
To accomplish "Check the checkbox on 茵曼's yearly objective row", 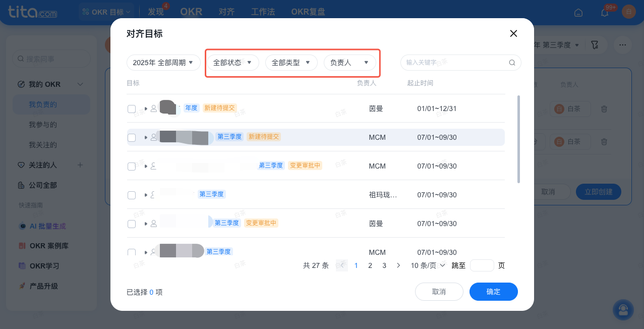I will (x=132, y=108).
